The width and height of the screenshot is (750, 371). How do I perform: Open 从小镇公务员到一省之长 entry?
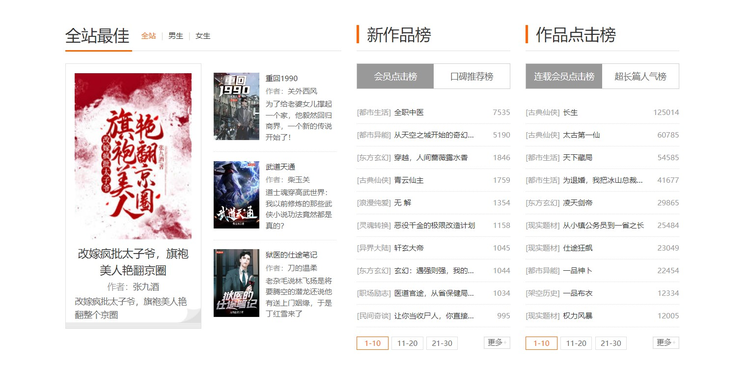604,225
